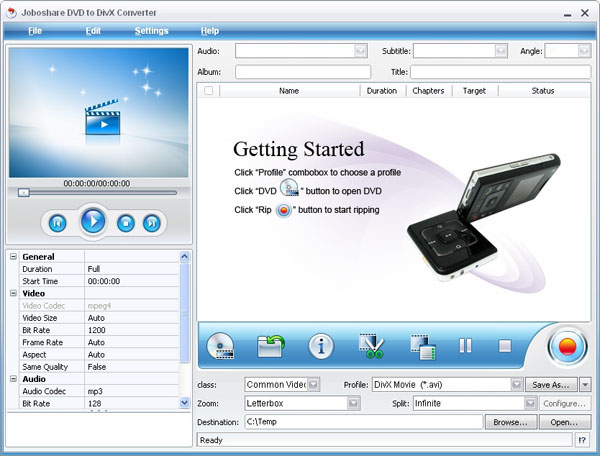Skip to next chapter in preview
This screenshot has width=600, height=456.
[x=152, y=223]
